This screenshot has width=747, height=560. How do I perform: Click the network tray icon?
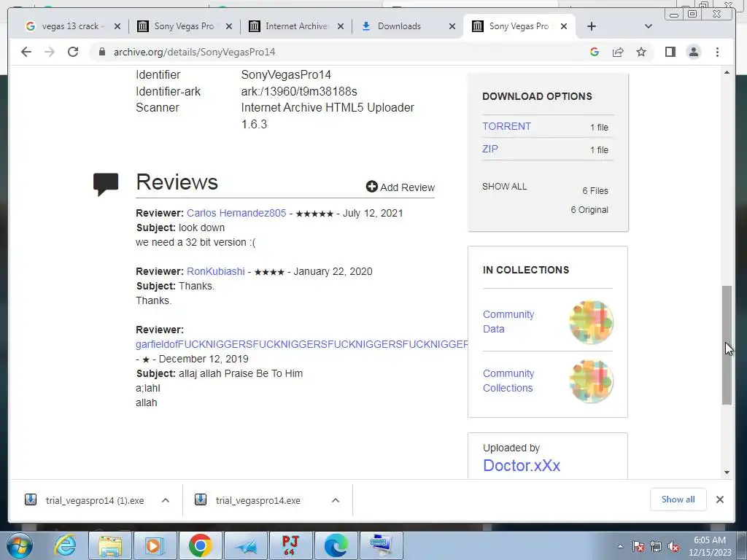point(656,546)
